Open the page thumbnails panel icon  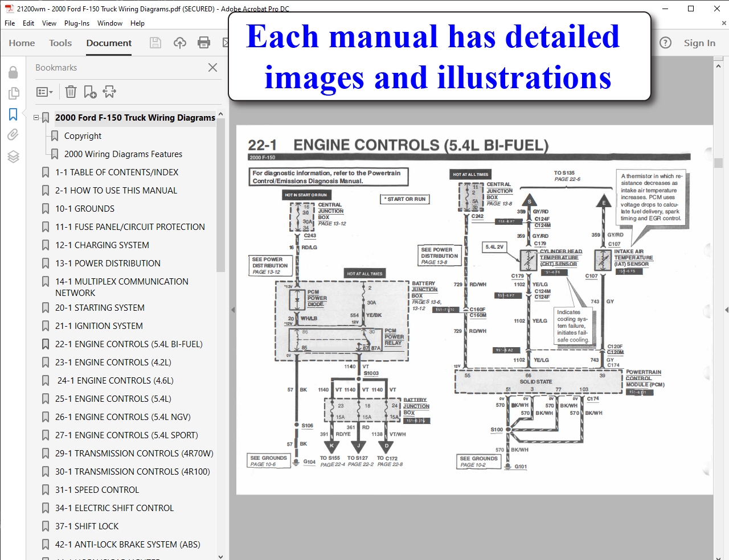pyautogui.click(x=13, y=93)
